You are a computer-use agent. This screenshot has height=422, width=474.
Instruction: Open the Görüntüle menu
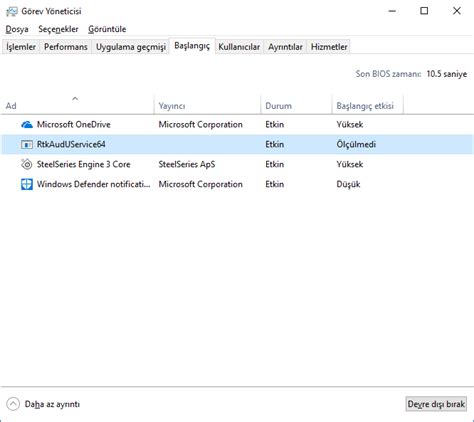pos(107,29)
